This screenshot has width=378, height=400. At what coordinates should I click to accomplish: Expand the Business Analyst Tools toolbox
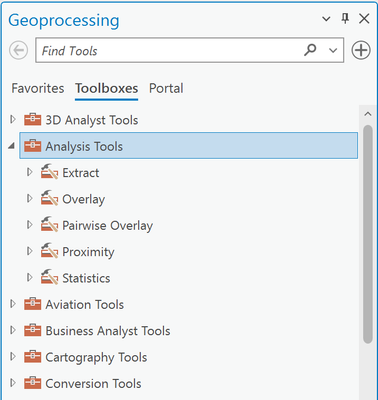click(13, 330)
